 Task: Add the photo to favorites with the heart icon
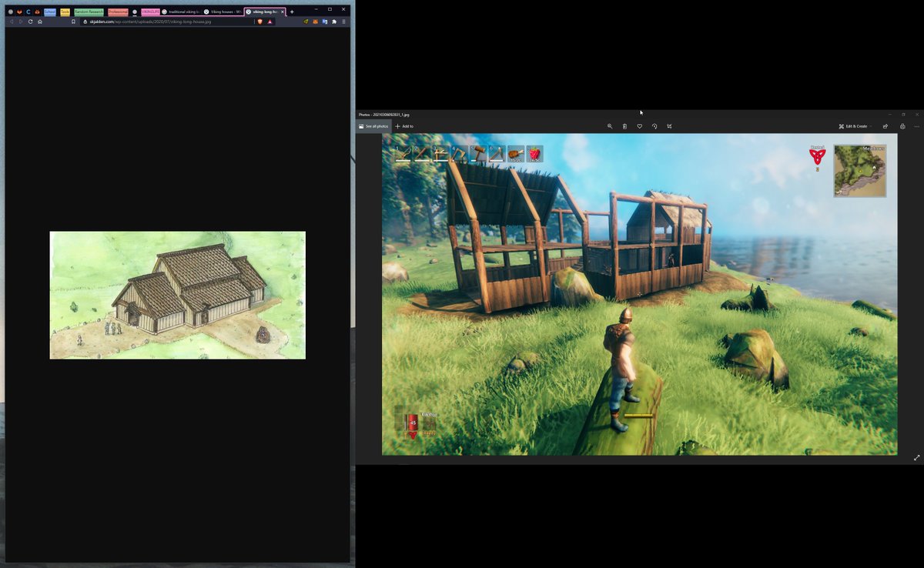(x=639, y=126)
